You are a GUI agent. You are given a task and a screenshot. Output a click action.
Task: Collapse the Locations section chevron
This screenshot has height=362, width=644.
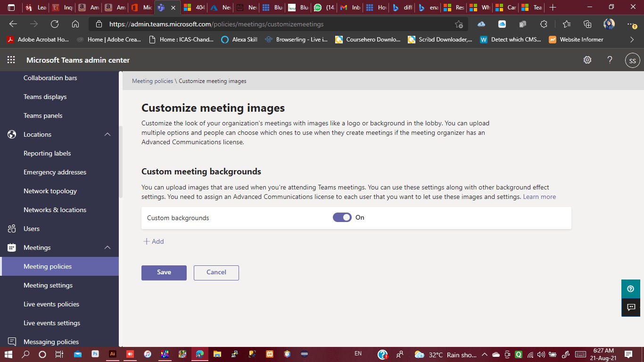[107, 134]
